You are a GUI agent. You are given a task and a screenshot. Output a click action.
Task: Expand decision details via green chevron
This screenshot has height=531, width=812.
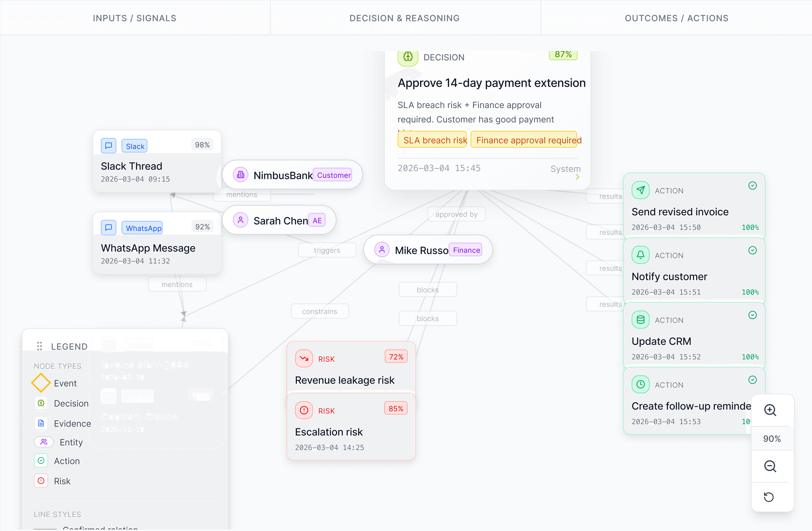(577, 177)
